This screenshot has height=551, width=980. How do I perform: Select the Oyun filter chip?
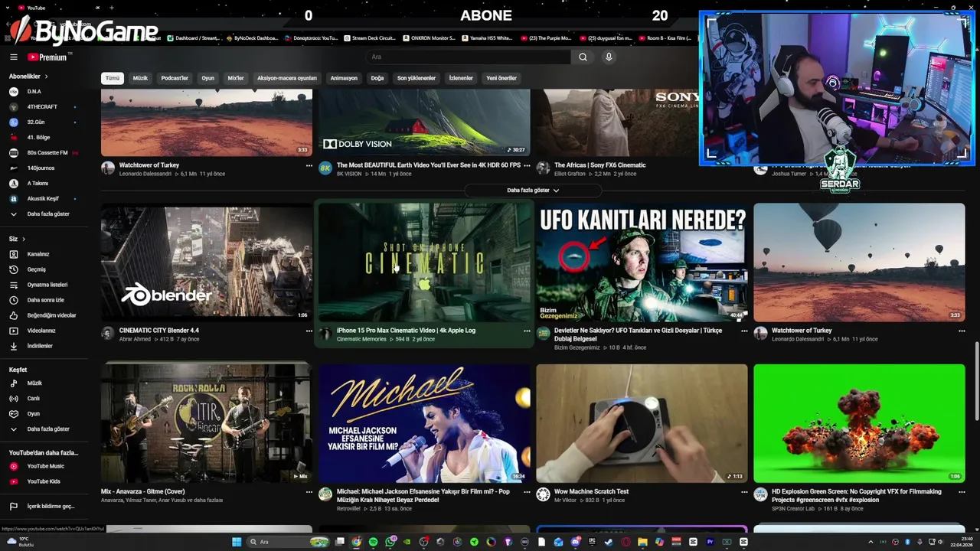(207, 78)
